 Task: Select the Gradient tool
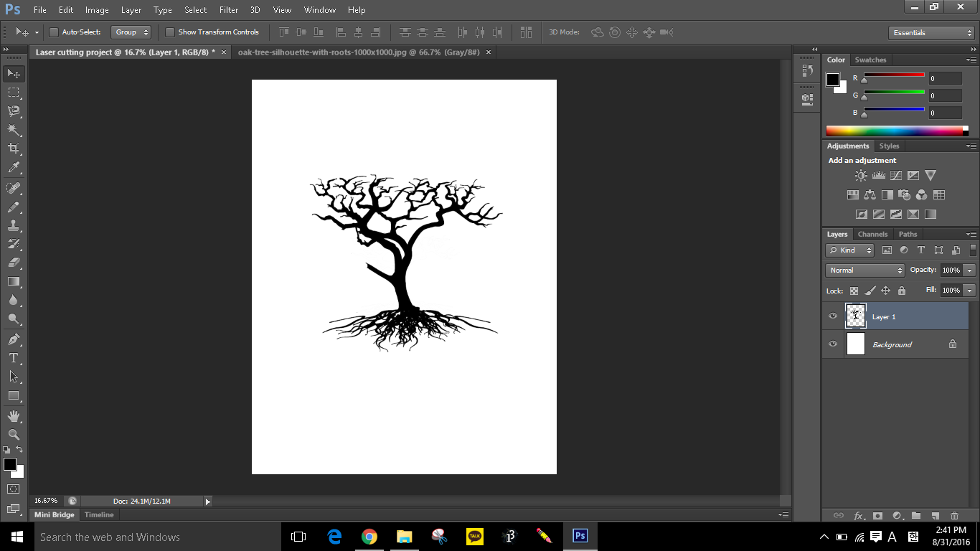coord(14,281)
